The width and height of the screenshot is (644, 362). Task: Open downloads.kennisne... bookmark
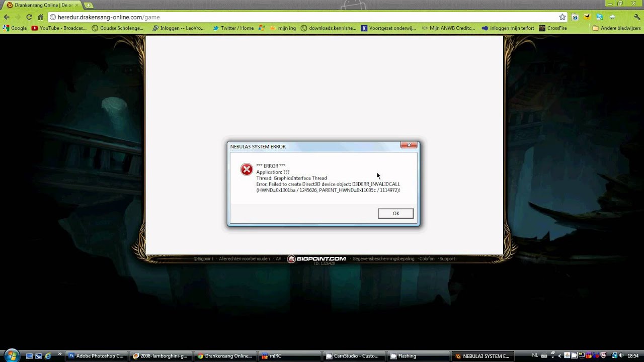[x=328, y=28]
